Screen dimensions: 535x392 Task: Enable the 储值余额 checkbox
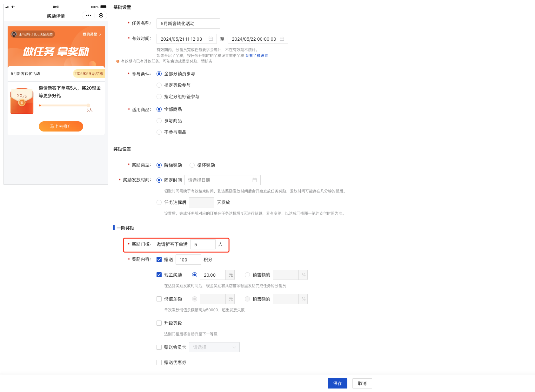(159, 299)
